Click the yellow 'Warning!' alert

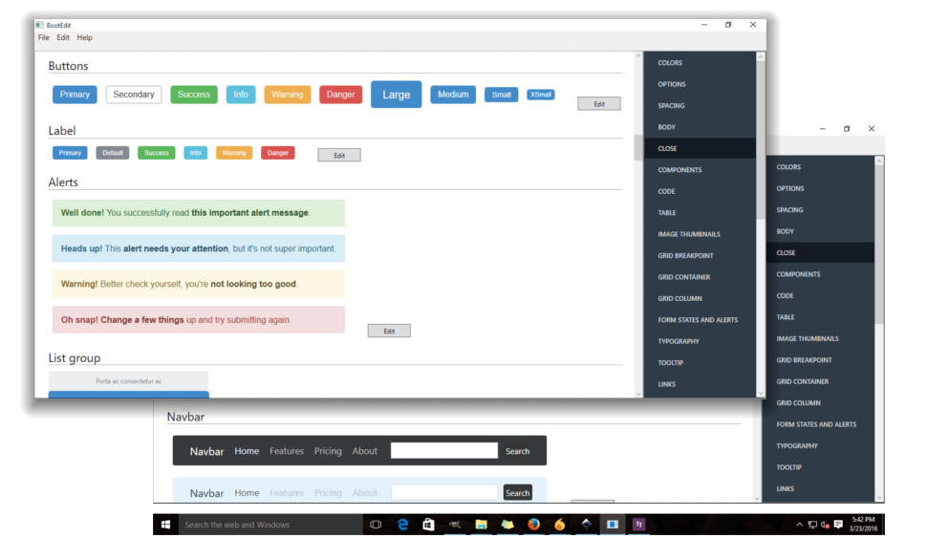199,284
